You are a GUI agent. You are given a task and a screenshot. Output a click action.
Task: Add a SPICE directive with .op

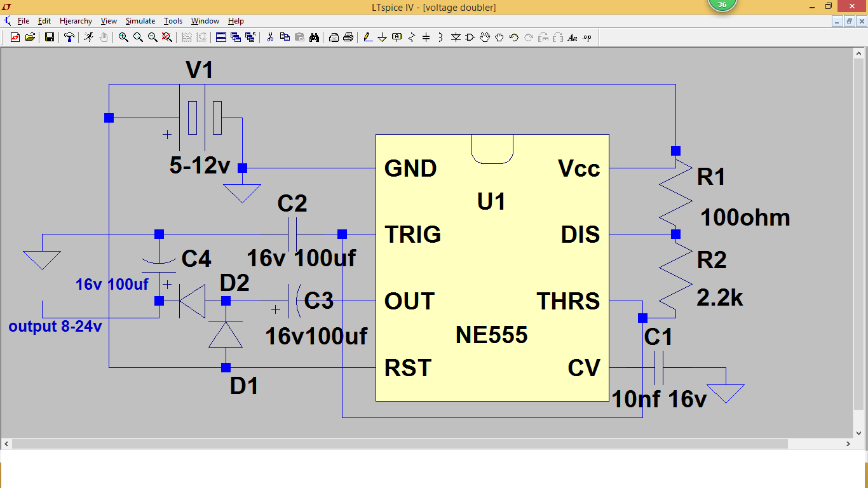click(587, 37)
